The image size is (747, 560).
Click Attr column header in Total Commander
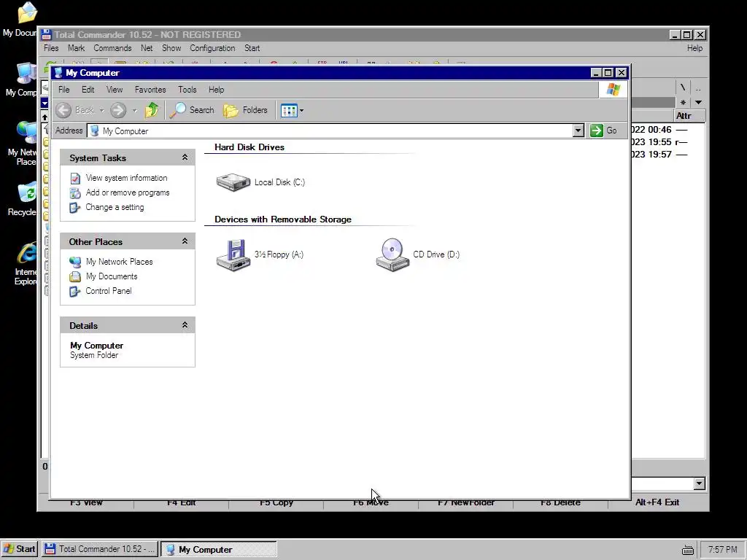(689, 116)
